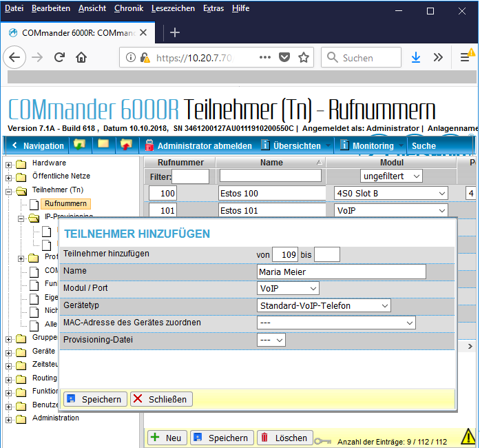Open the Übersichten toolbar menu

[296, 145]
